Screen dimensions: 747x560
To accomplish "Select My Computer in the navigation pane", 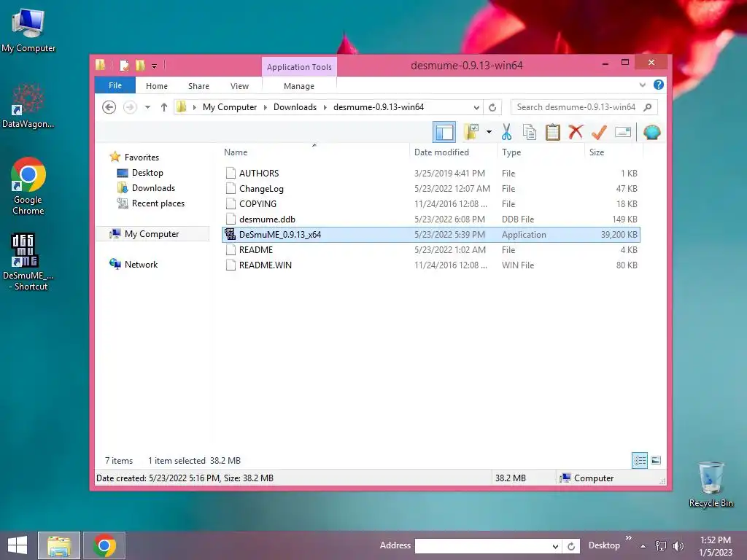I will point(152,234).
